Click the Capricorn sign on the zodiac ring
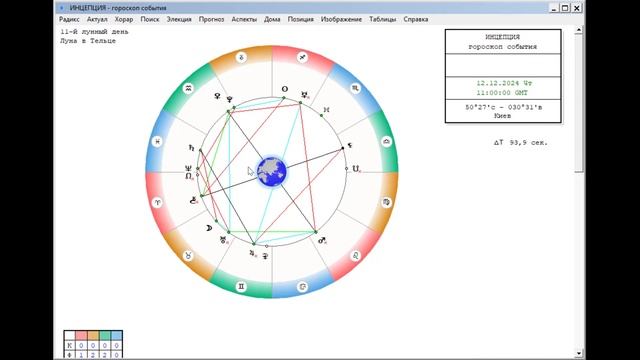The image size is (640, 360). point(241,58)
